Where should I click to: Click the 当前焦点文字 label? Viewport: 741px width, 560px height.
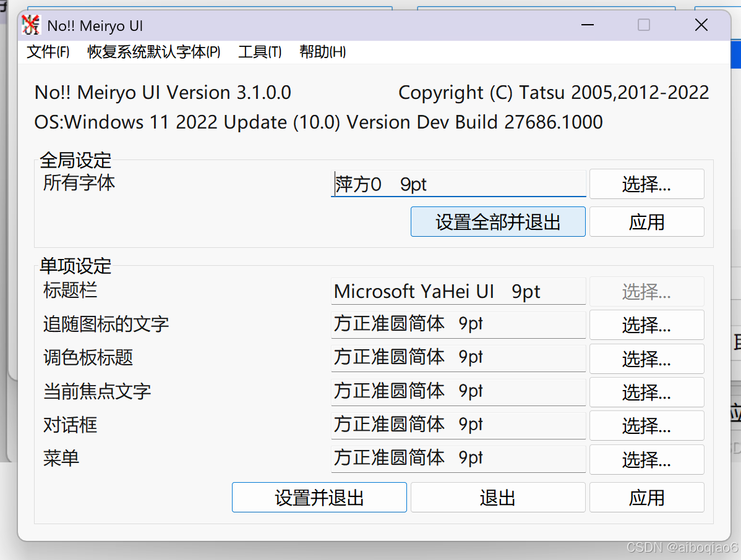[97, 391]
